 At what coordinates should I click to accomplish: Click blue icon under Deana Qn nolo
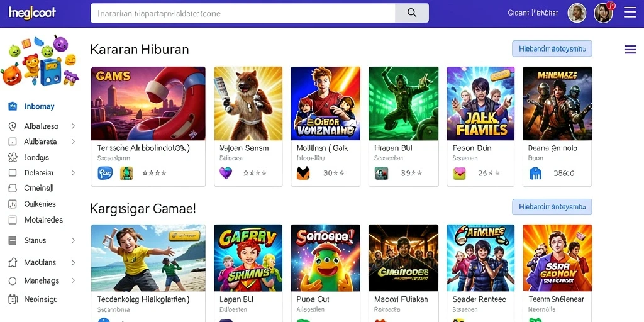536,174
